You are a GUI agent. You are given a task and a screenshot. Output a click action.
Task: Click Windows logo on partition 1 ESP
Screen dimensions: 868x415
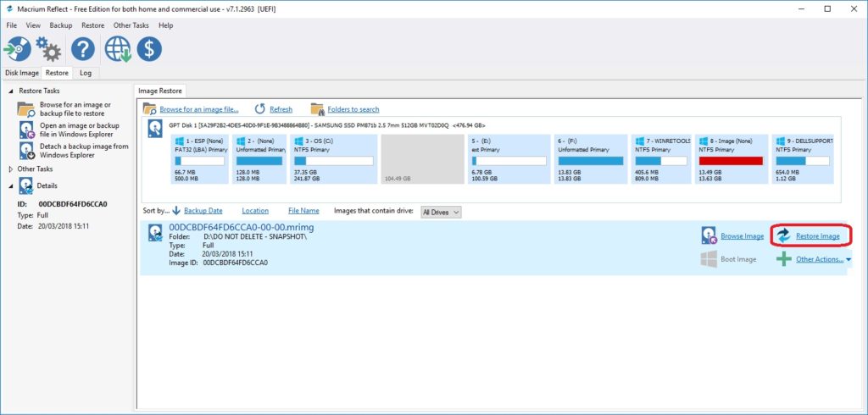(180, 141)
